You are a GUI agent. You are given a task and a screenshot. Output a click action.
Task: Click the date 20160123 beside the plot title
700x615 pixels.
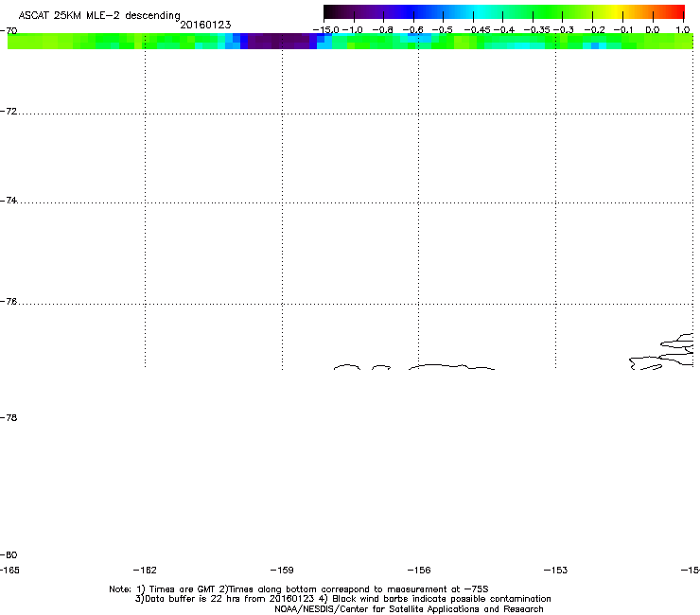205,25
